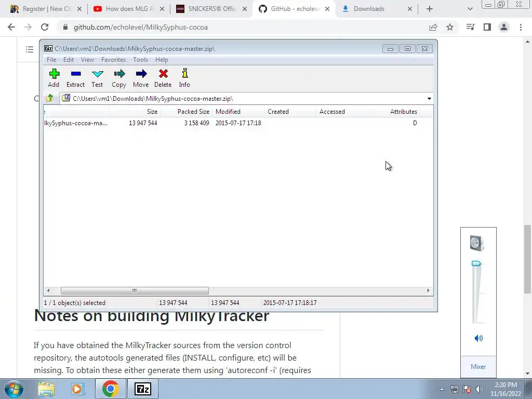The height and width of the screenshot is (399, 532).
Task: Click the Copy toolbar icon
Action: (x=119, y=78)
